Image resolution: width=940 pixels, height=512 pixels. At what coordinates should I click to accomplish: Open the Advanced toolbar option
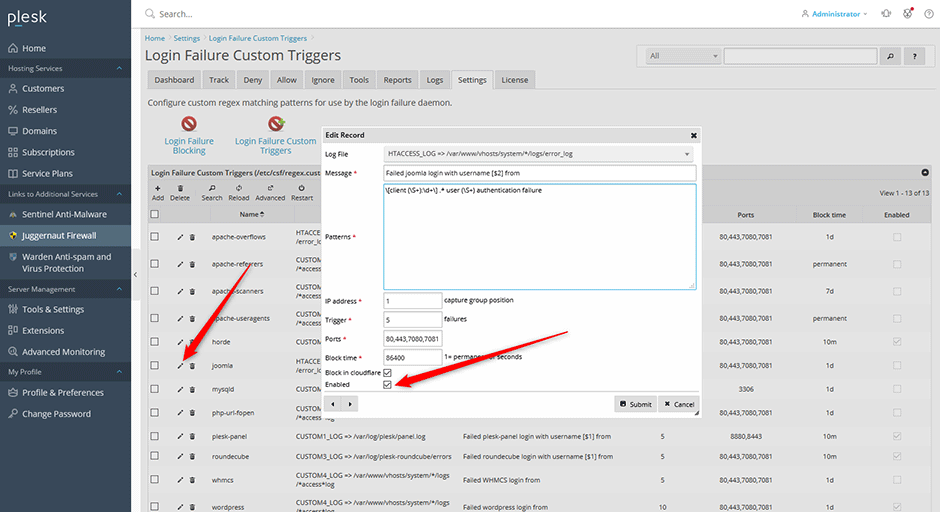[x=270, y=192]
